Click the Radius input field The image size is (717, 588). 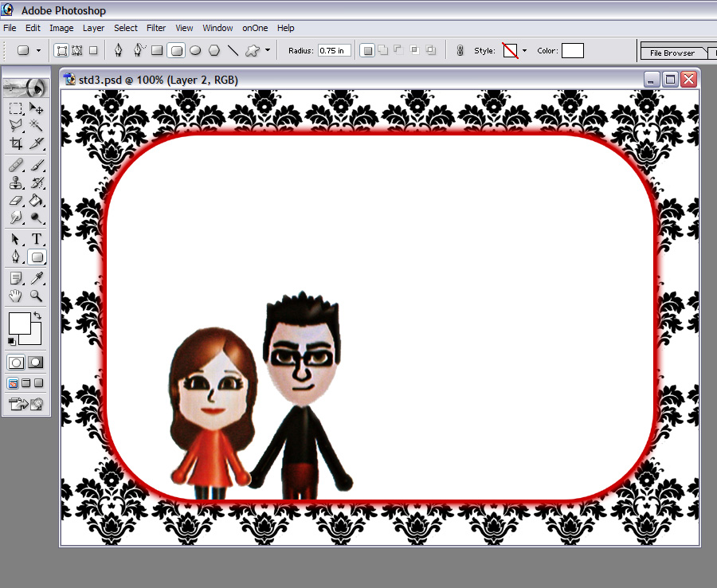tap(335, 50)
